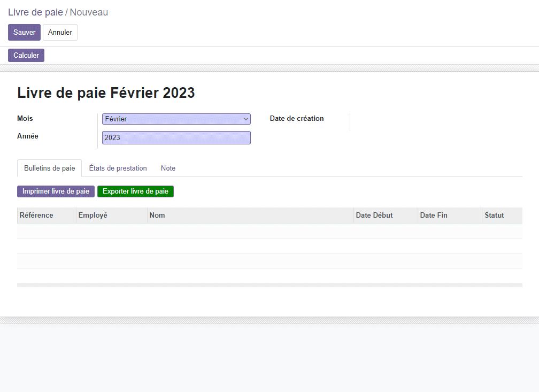
Task: Cancel with the Annuler button
Action: (x=60, y=32)
